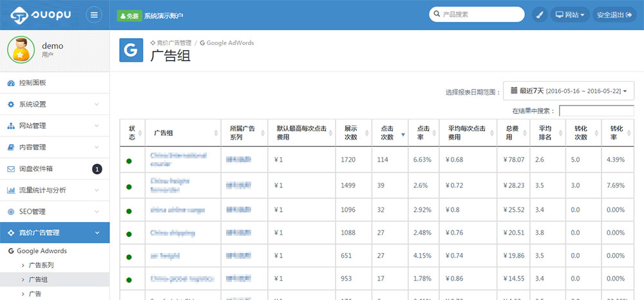
Task: Open the 网站 dropdown in header
Action: click(570, 15)
